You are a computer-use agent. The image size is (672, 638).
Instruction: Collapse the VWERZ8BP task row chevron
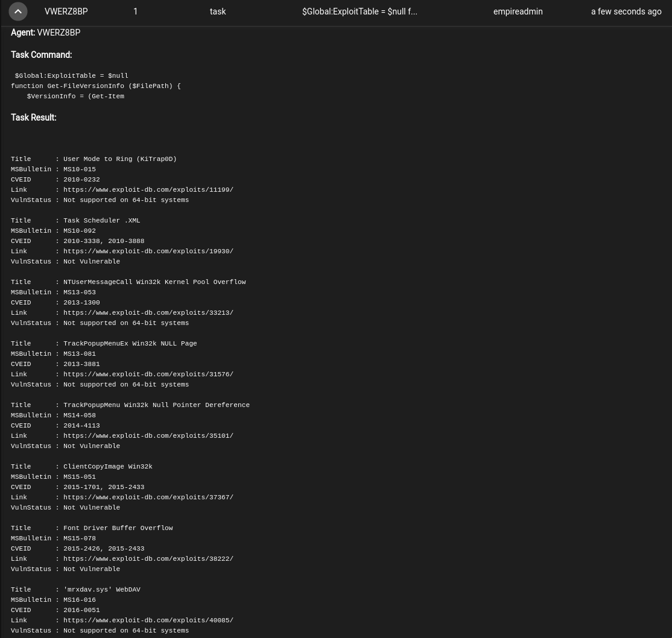pos(18,11)
